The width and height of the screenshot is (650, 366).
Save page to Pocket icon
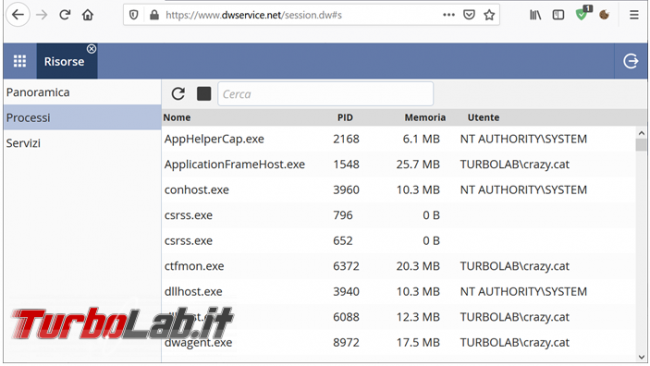469,15
